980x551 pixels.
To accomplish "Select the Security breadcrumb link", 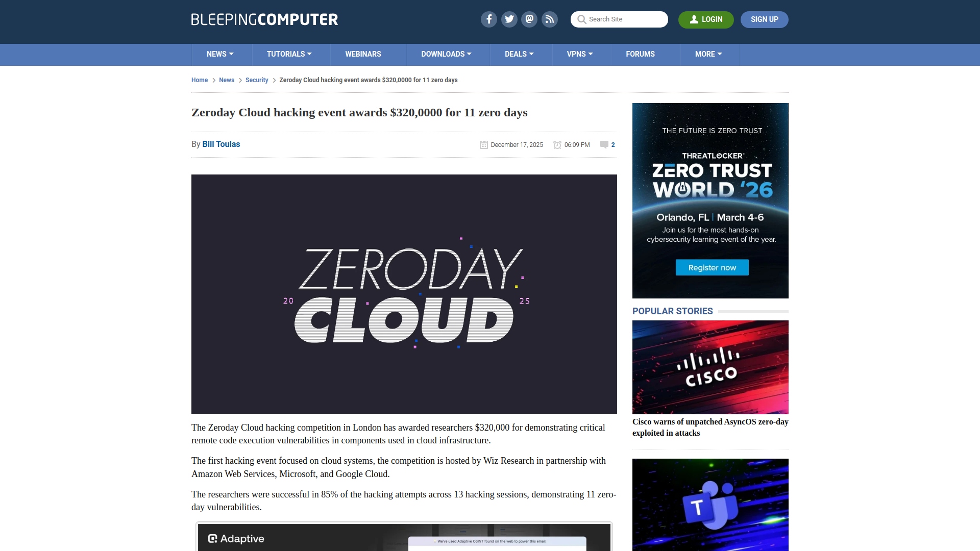I will coord(257,80).
